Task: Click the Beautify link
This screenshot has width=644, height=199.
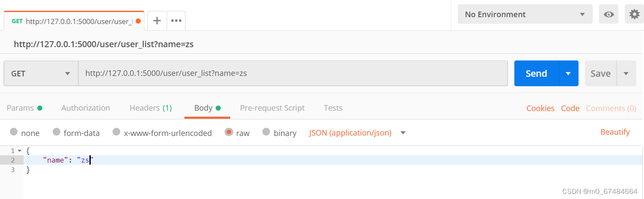Action: click(615, 132)
